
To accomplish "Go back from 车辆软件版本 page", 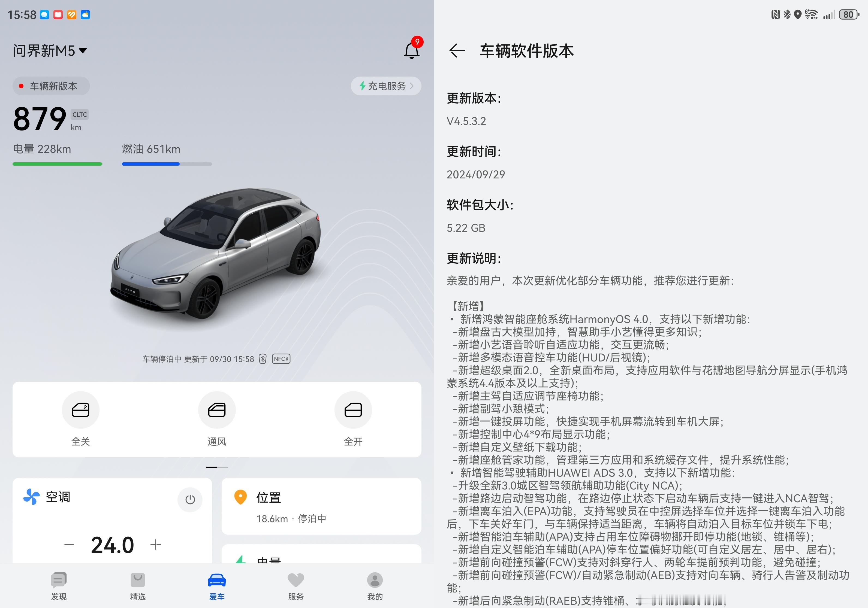I will (457, 51).
